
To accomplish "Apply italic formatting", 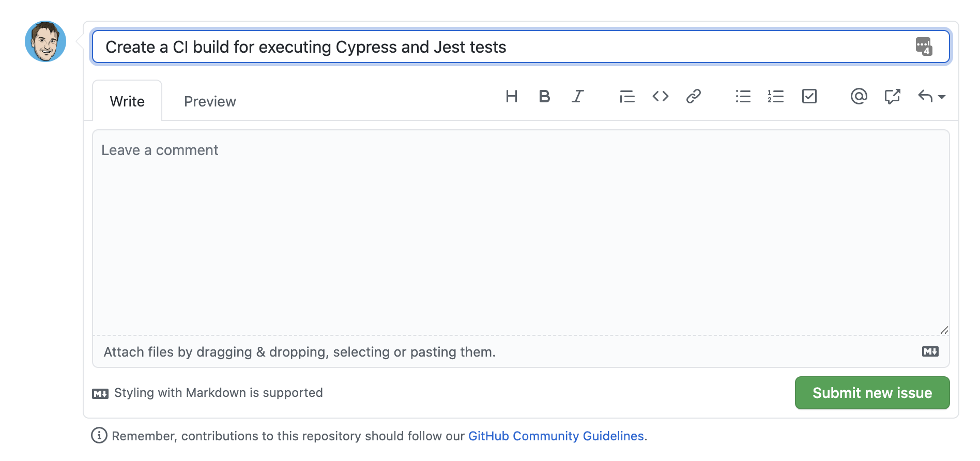I will click(x=577, y=96).
